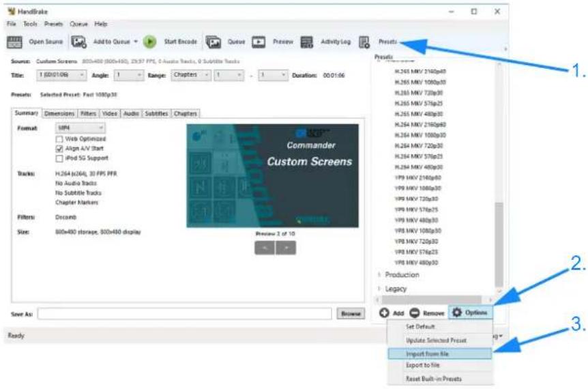Select the H.265 MKV 1080p30 preset
588x389 pixels.
(x=420, y=82)
